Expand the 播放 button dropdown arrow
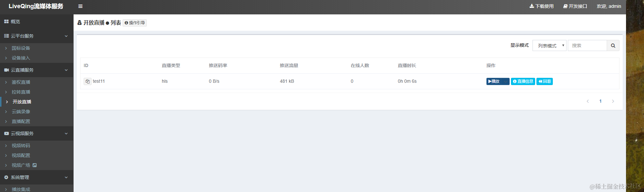The image size is (644, 192). tap(506, 81)
